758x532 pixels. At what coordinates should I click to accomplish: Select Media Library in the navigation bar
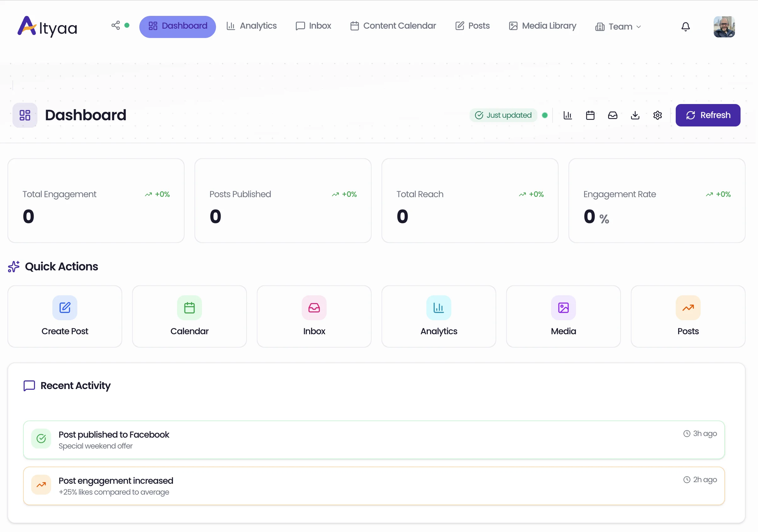542,26
